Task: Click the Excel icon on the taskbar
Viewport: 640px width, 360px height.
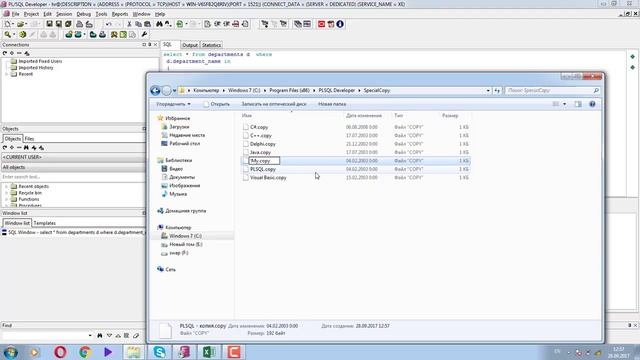Action: pyautogui.click(x=209, y=352)
